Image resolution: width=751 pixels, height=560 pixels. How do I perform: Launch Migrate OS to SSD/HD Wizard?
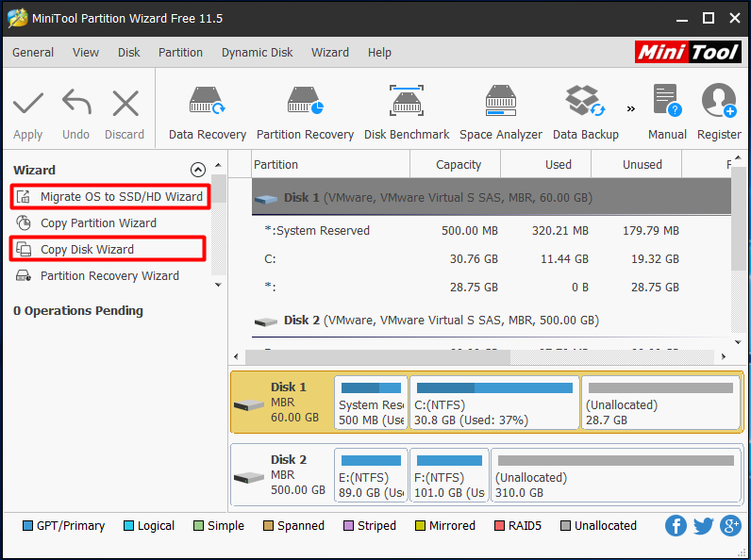(x=122, y=197)
